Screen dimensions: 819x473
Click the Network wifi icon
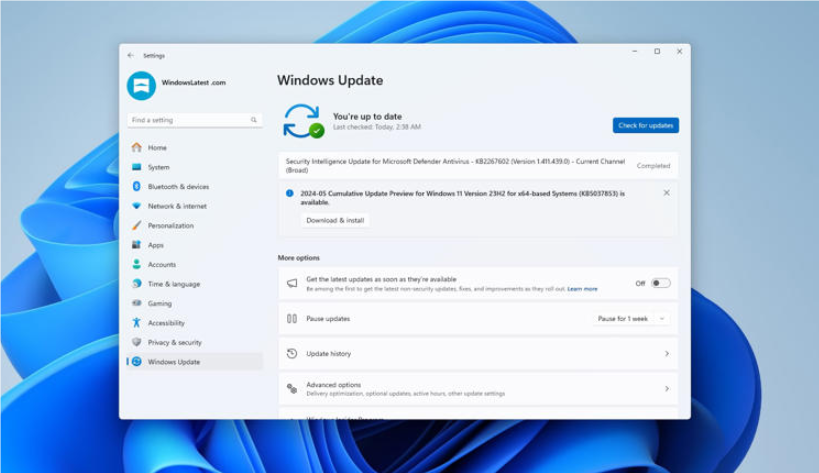pyautogui.click(x=136, y=206)
